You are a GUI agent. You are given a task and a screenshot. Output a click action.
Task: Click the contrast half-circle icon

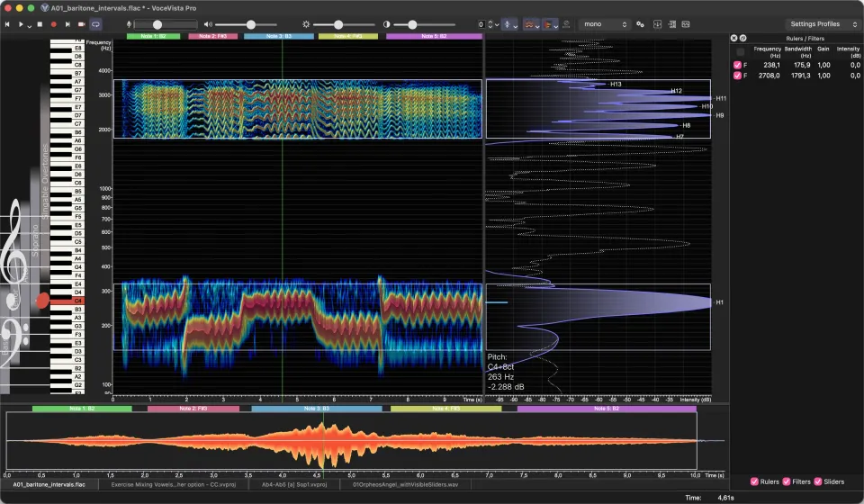(386, 24)
